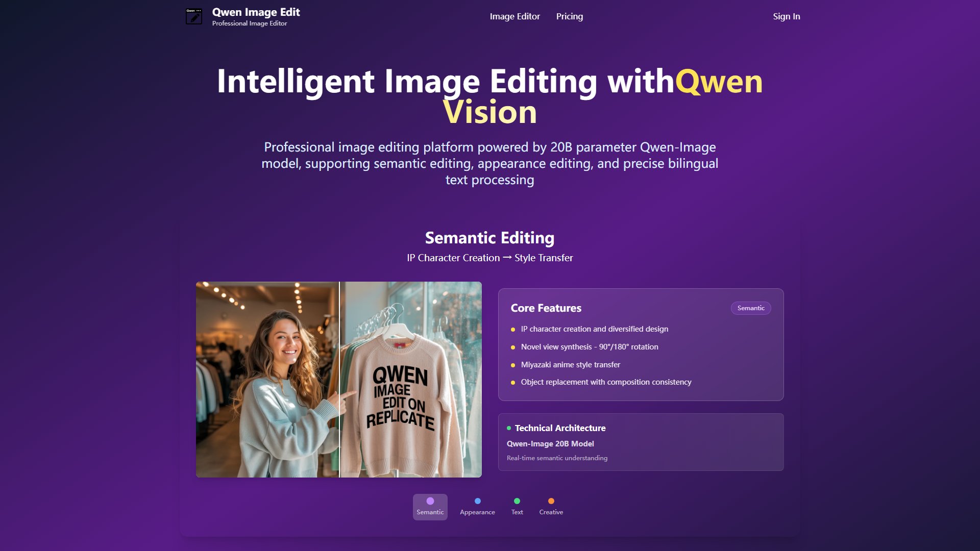The image size is (980, 551).
Task: Switch to the Creative demo tab
Action: pos(551,507)
